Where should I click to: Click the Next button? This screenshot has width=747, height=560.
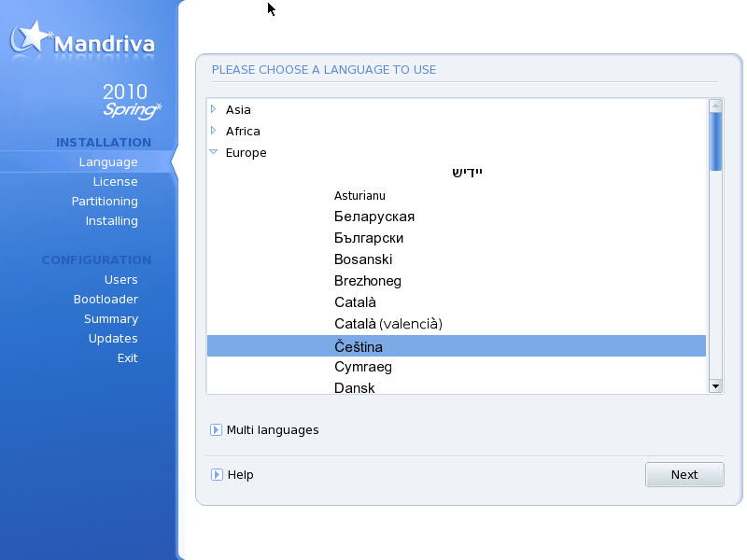click(684, 475)
